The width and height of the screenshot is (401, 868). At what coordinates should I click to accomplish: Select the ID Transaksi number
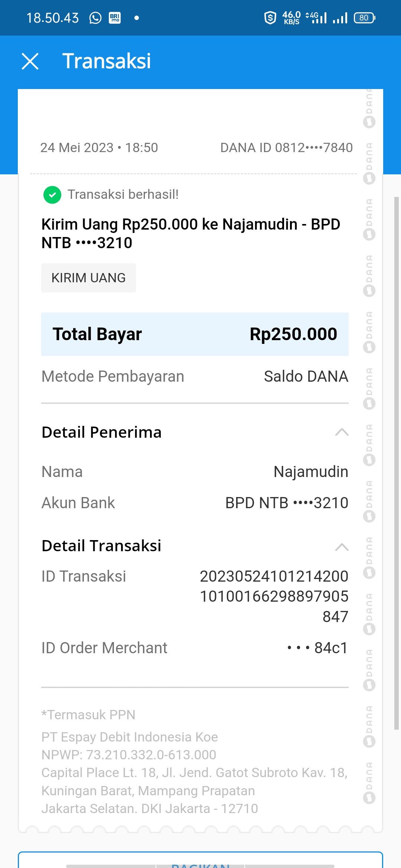point(274,596)
